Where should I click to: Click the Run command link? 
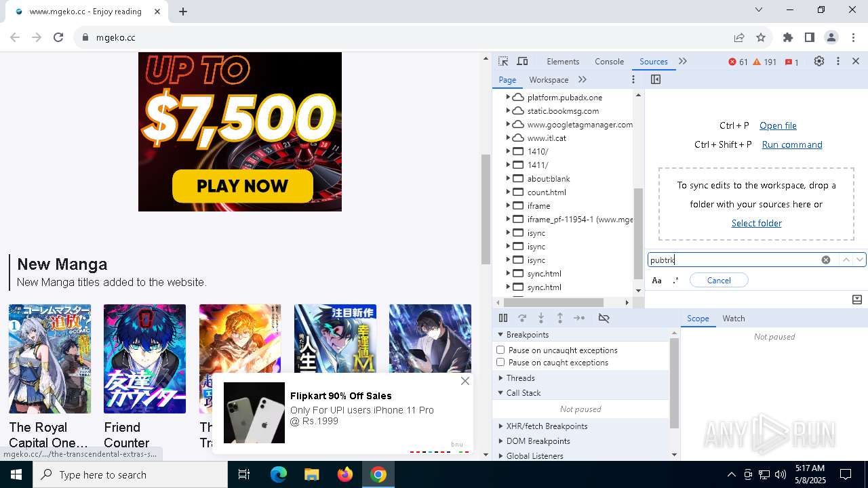point(792,144)
